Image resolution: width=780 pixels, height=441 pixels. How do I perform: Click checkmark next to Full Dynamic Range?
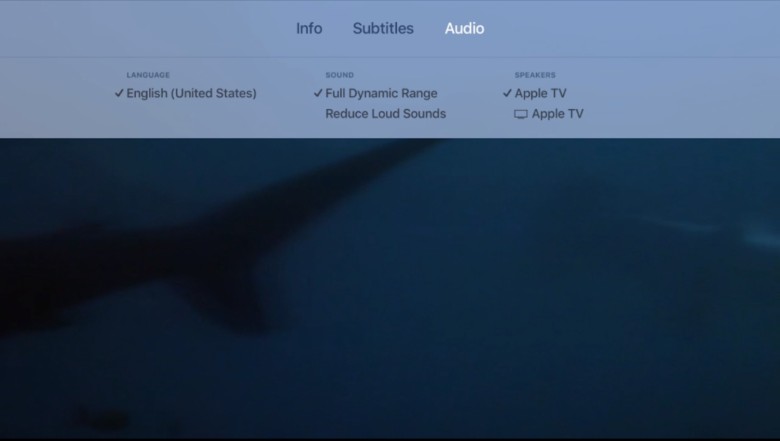click(318, 93)
